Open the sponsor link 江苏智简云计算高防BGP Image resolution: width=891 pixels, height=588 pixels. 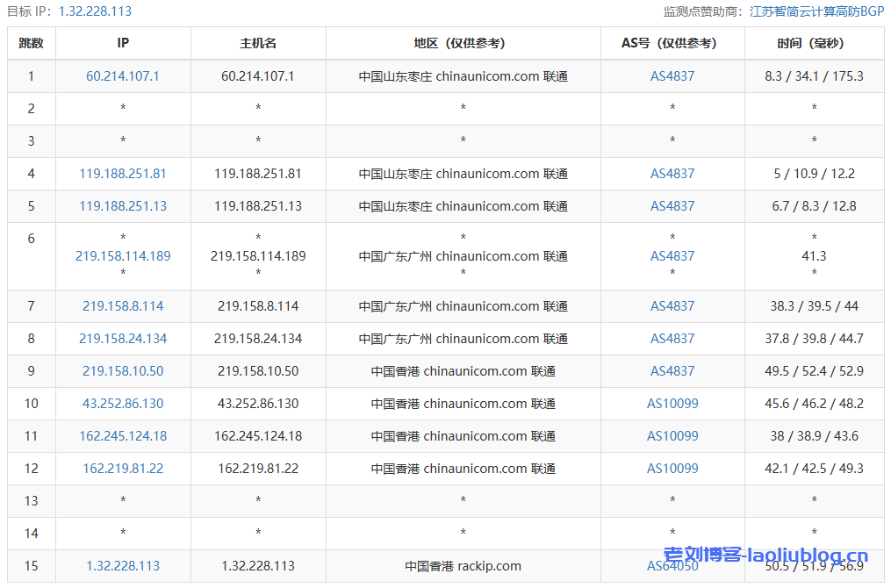(816, 11)
